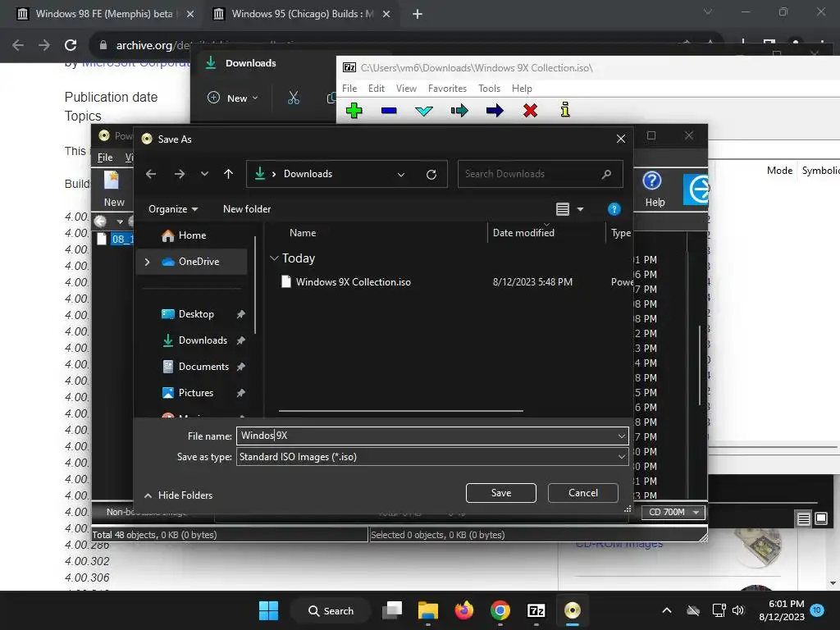The height and width of the screenshot is (630, 840).
Task: Click PowerISO New toolbar icon
Action: click(x=113, y=189)
